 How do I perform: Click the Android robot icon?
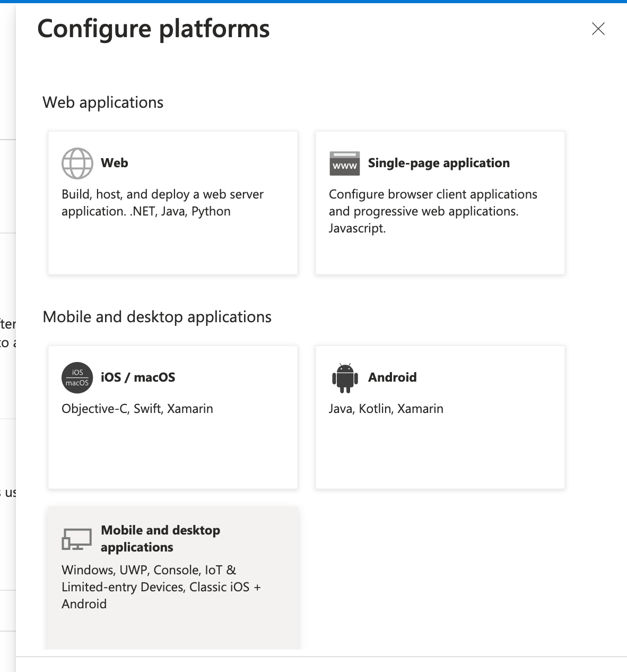coord(345,377)
